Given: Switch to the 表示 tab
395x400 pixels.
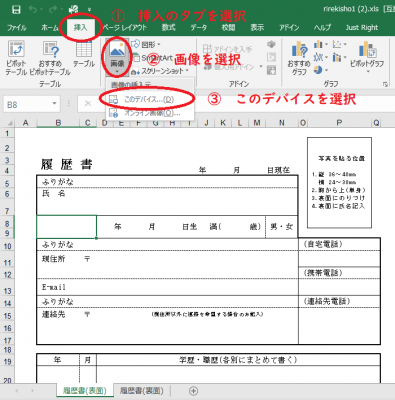Looking at the screenshot, I should 257,28.
